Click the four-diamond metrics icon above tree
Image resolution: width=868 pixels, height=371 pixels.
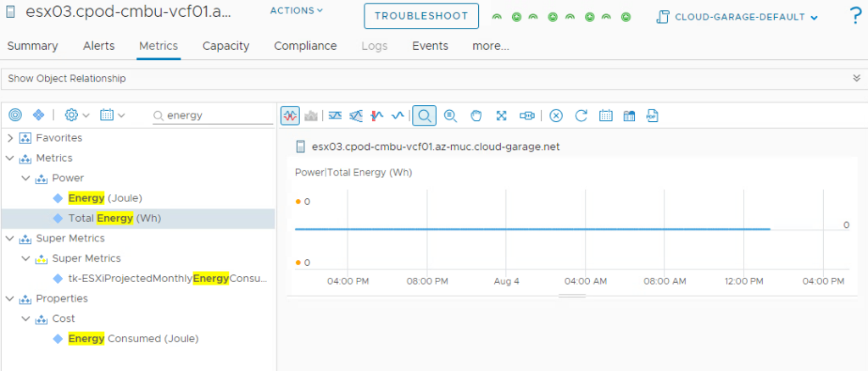(38, 115)
